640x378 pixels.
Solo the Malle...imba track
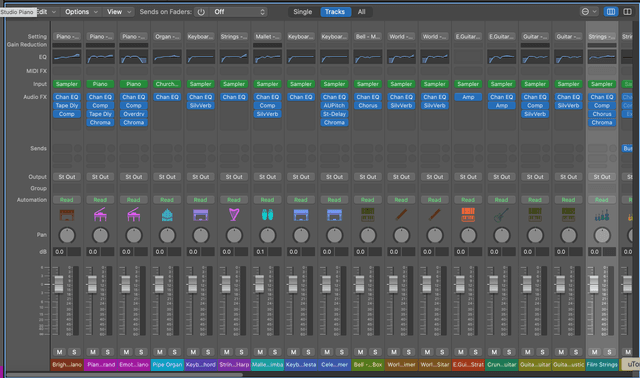[x=275, y=352]
